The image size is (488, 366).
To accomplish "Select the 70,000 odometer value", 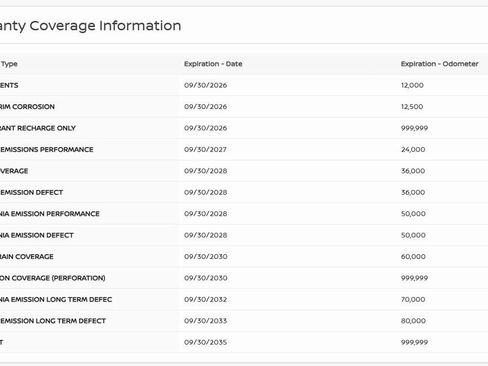I will (x=413, y=299).
